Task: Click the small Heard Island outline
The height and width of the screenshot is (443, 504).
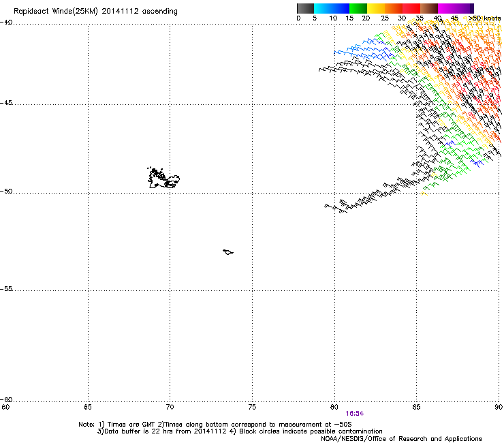Action: (228, 252)
